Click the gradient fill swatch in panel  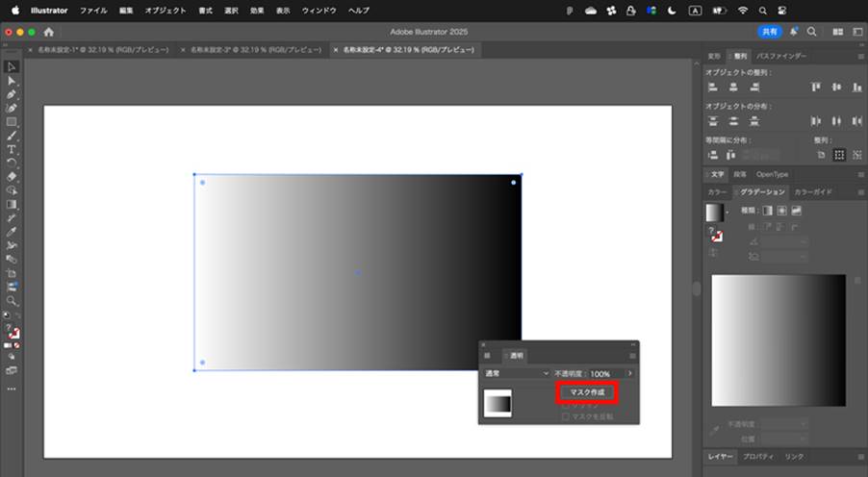715,213
